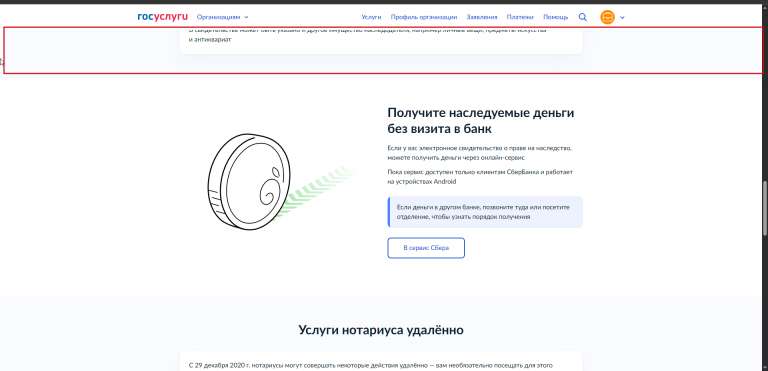Expand the chevron next to profile avatar
Viewport: 768px width, 371px height.
(x=622, y=18)
